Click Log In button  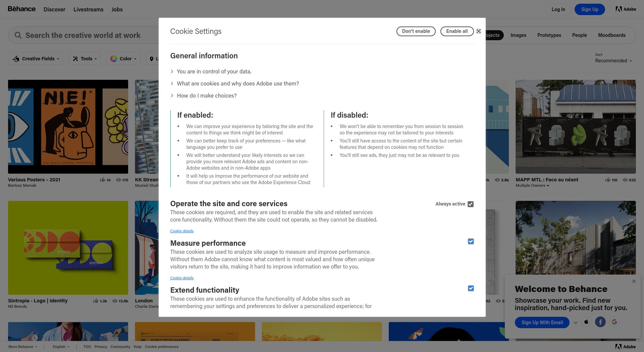coord(558,9)
